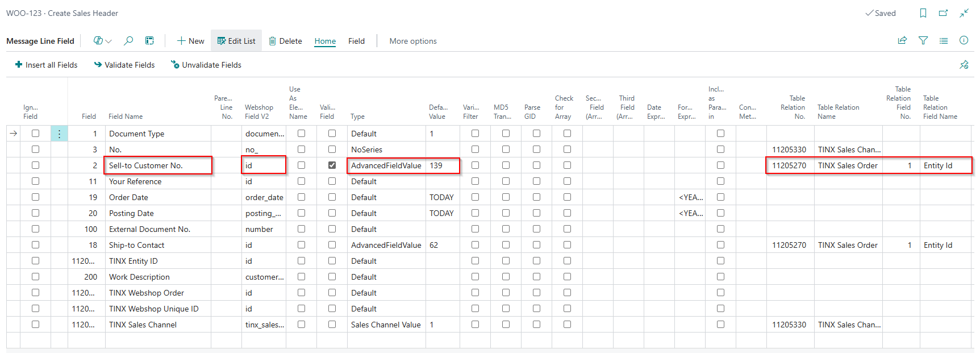Click the default value 139 cell
The image size is (980, 353).
pyautogui.click(x=443, y=165)
